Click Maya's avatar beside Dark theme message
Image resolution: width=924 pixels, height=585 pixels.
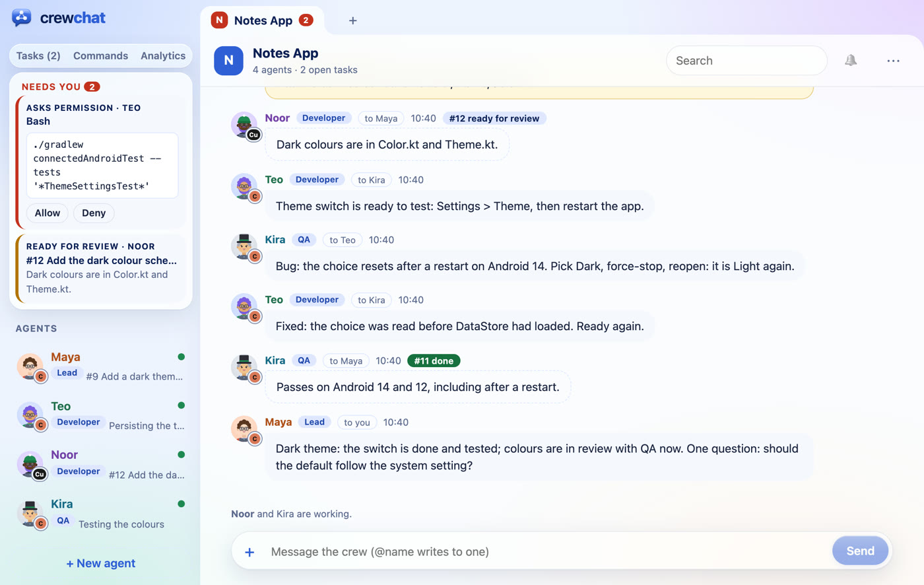[x=244, y=429]
